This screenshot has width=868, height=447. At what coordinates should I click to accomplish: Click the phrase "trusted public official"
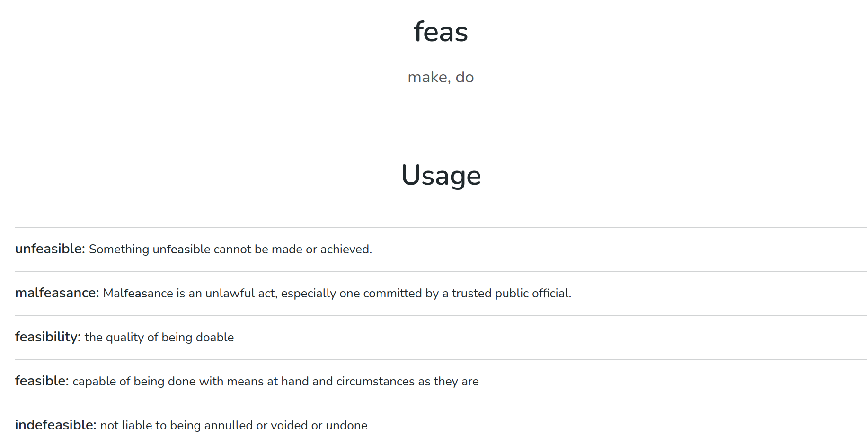point(510,294)
